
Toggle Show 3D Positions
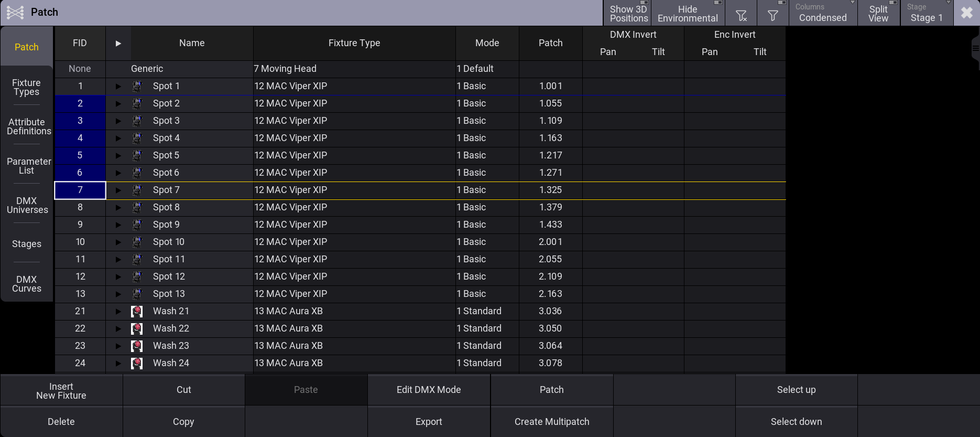point(627,13)
